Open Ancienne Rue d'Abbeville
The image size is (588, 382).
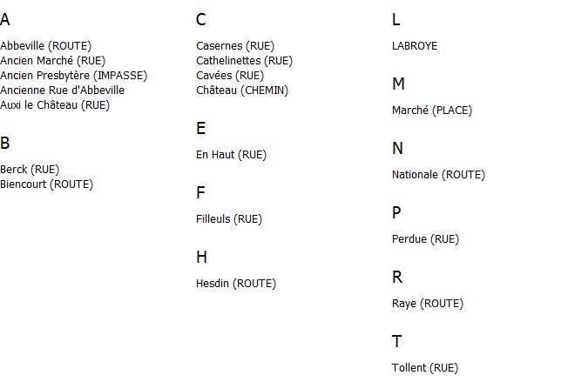pyautogui.click(x=62, y=90)
